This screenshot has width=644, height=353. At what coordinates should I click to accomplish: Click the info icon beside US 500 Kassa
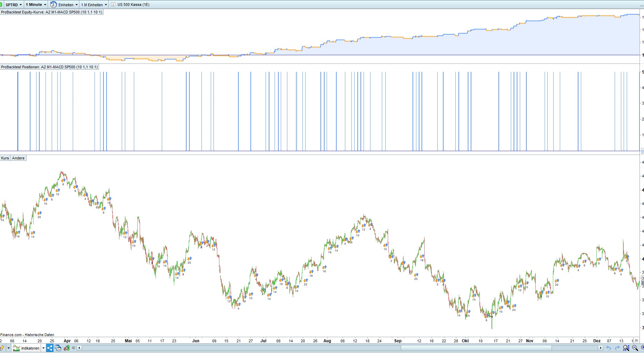click(x=113, y=5)
